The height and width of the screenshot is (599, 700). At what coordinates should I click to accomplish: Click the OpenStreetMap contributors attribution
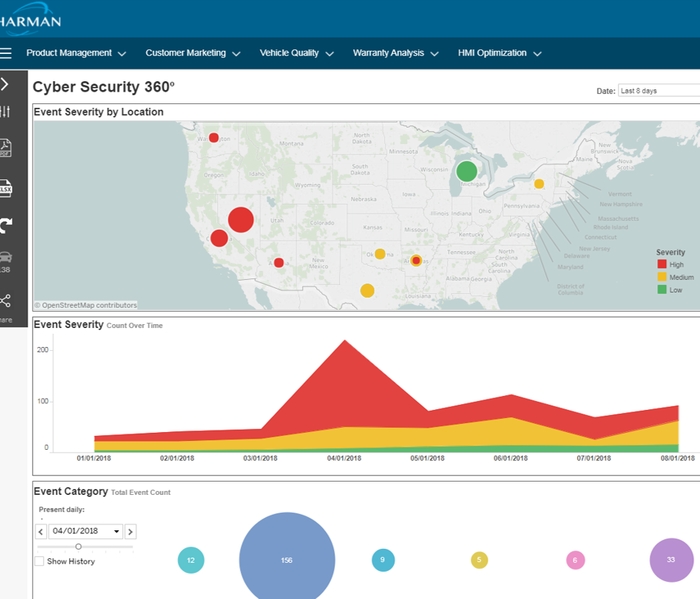(x=86, y=305)
